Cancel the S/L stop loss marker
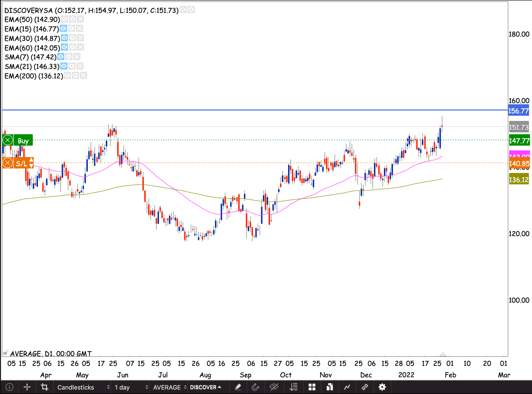 [8, 163]
